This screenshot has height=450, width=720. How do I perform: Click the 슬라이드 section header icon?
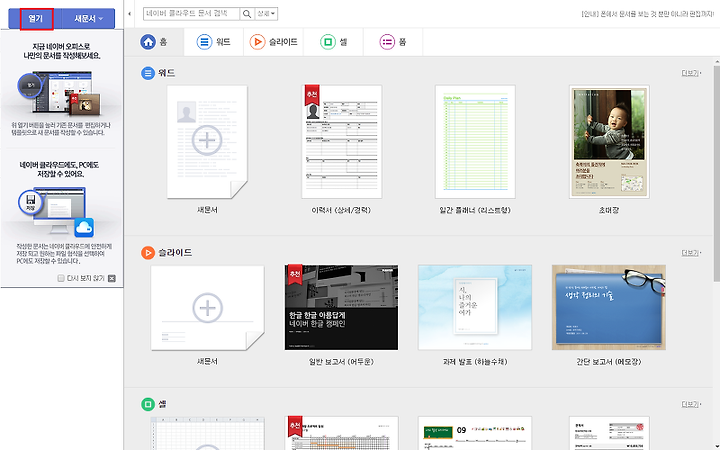click(x=148, y=253)
